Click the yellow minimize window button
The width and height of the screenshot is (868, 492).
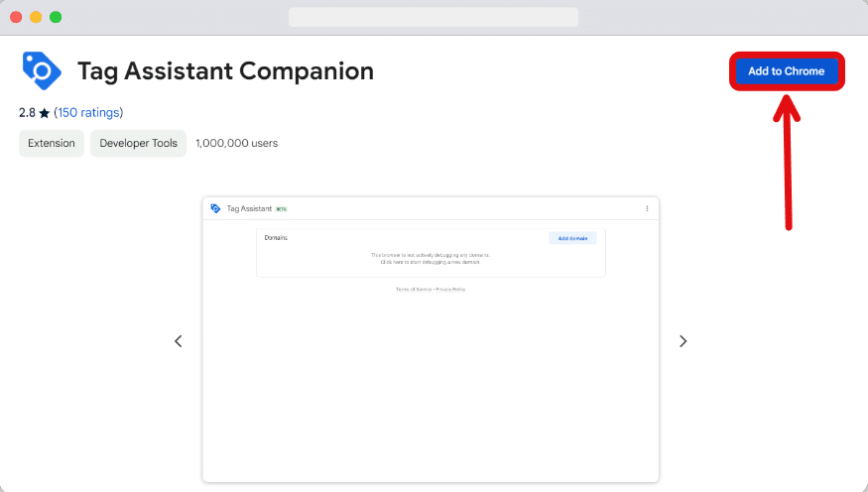[x=36, y=17]
